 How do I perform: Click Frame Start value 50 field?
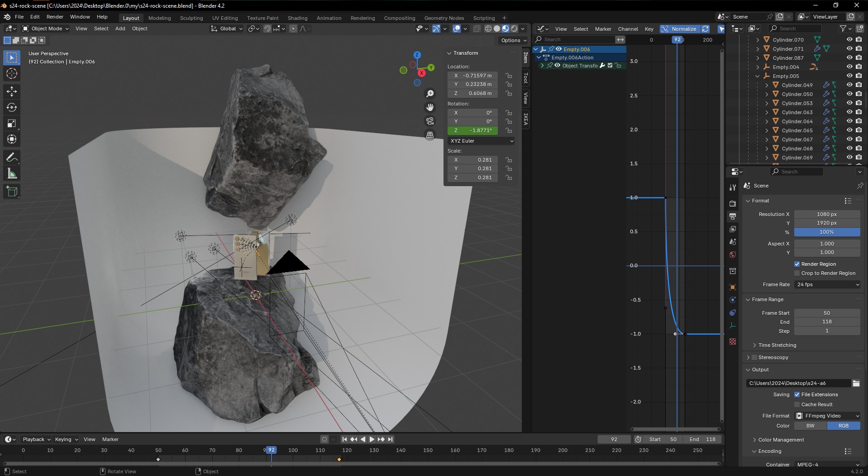[827, 313]
